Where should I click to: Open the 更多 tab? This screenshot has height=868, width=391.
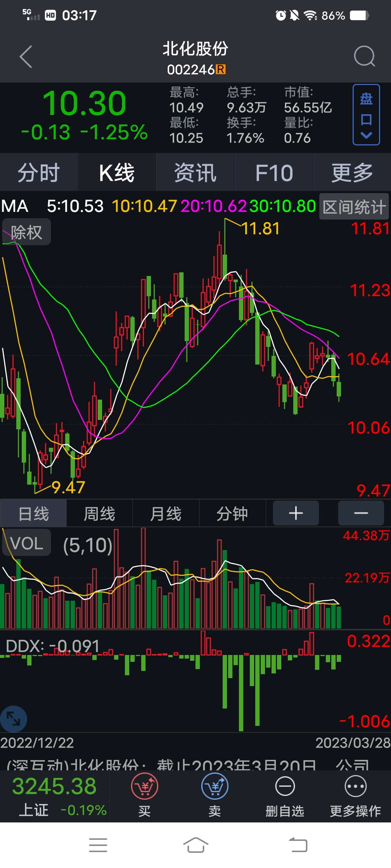click(x=352, y=173)
